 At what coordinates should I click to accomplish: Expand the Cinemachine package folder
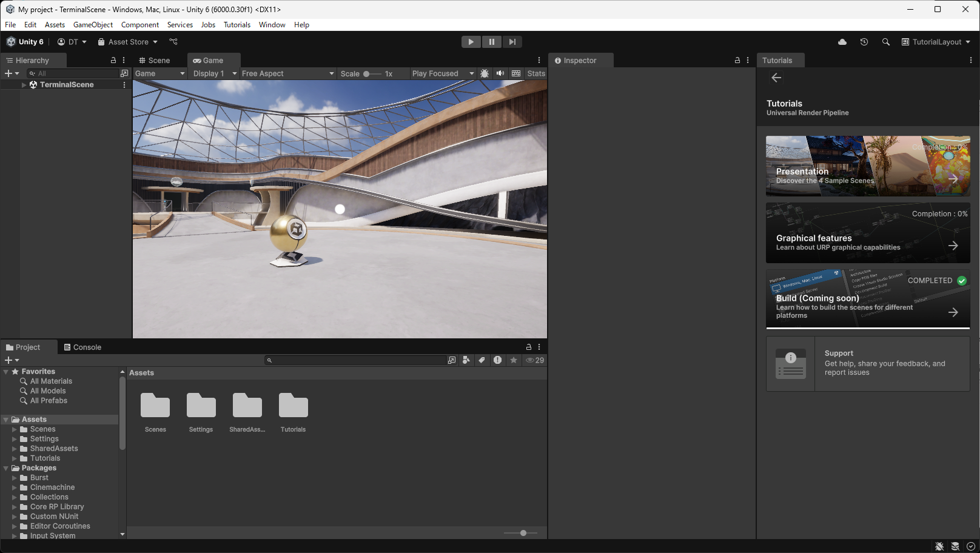click(15, 488)
